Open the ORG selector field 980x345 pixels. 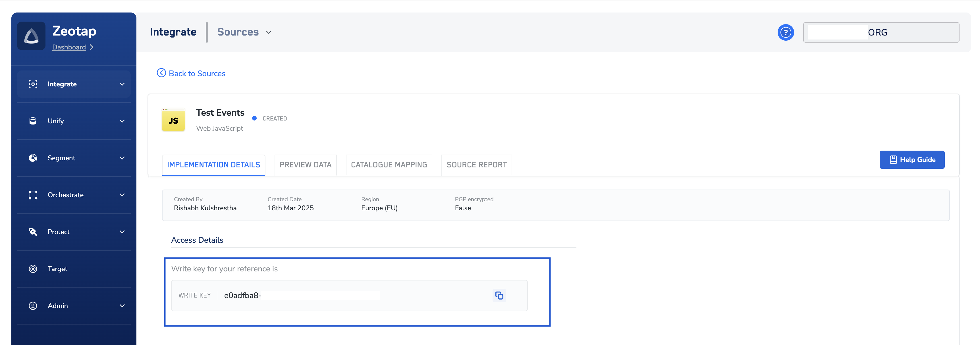[x=881, y=32]
